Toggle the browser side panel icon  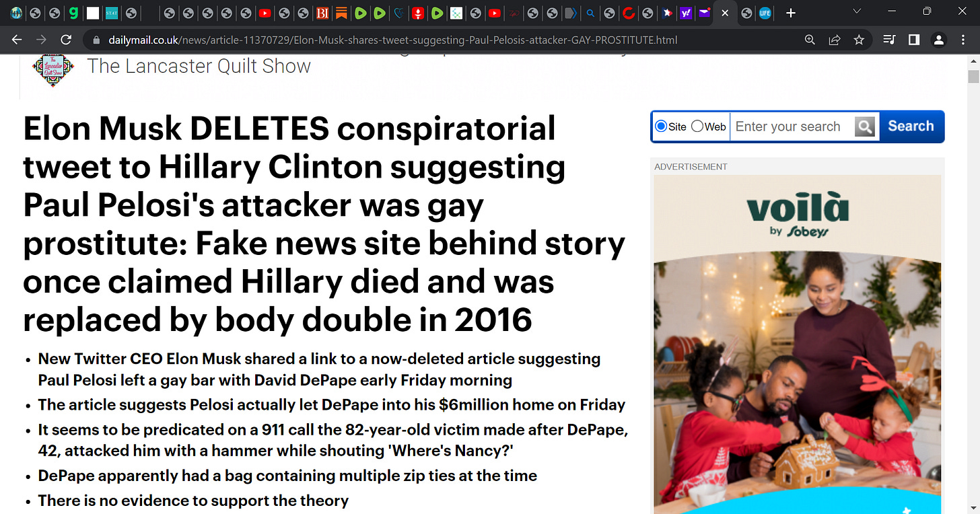coord(913,40)
